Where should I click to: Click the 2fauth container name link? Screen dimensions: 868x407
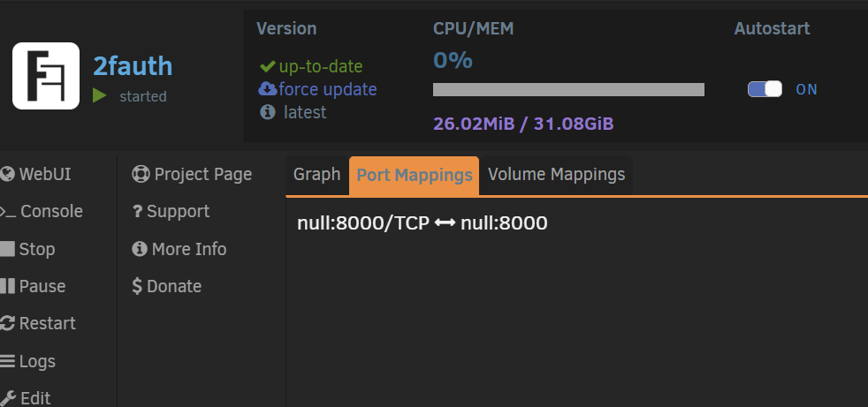point(133,66)
